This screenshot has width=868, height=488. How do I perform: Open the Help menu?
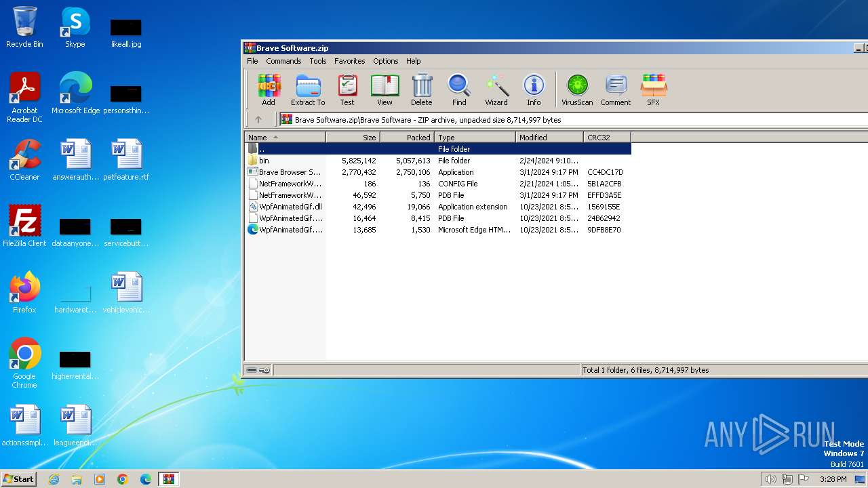(x=414, y=61)
